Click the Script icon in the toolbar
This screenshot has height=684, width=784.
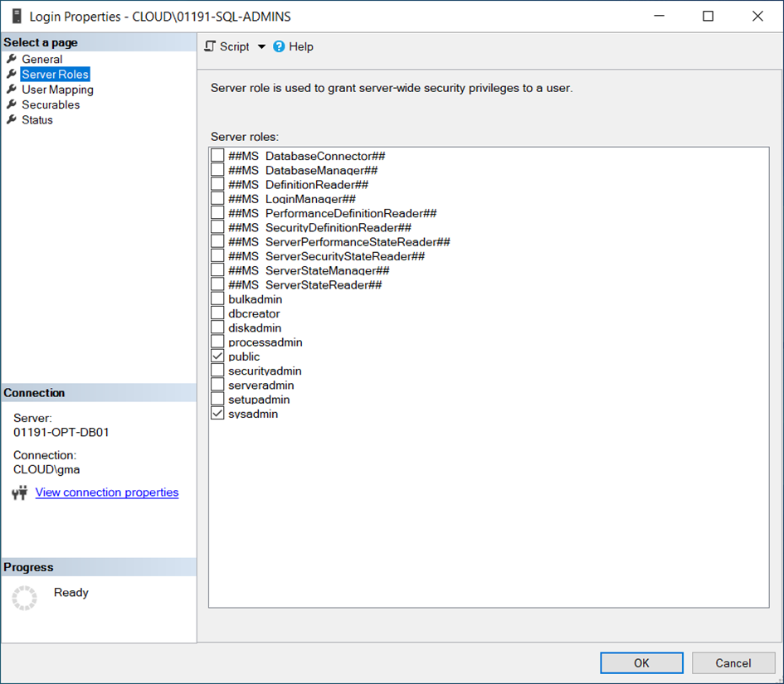[x=210, y=46]
